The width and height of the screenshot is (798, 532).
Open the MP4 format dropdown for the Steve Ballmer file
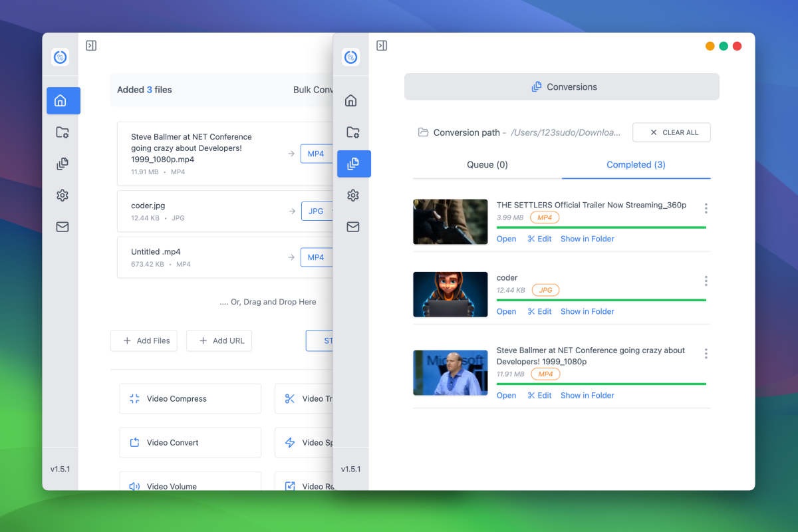(x=317, y=154)
